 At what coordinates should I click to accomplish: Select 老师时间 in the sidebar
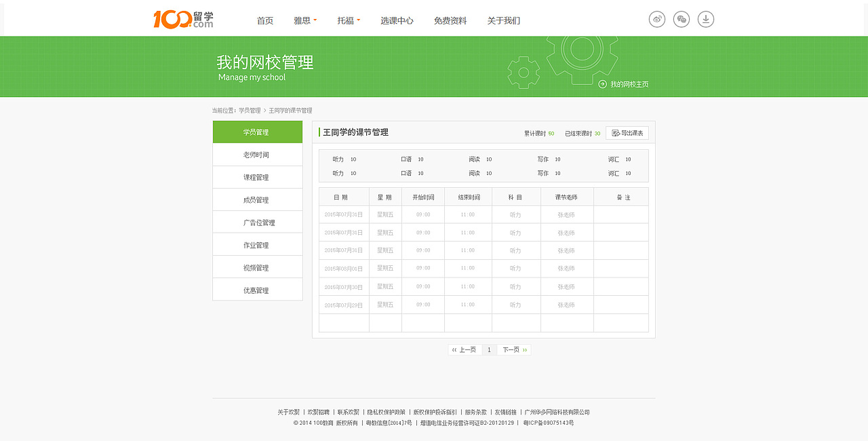click(258, 155)
